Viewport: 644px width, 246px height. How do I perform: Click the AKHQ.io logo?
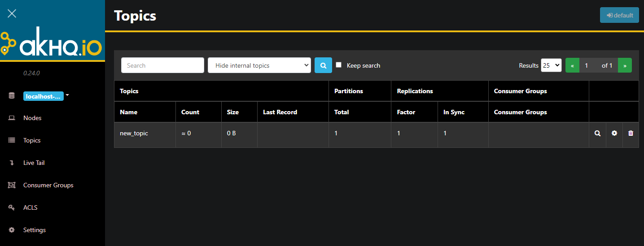52,44
